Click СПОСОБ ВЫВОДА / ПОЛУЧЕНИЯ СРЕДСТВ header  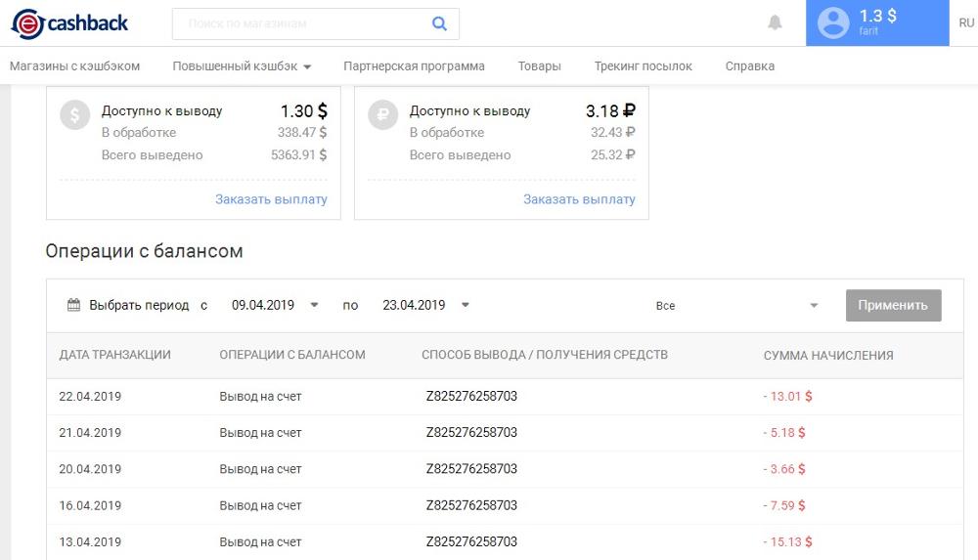coord(545,355)
